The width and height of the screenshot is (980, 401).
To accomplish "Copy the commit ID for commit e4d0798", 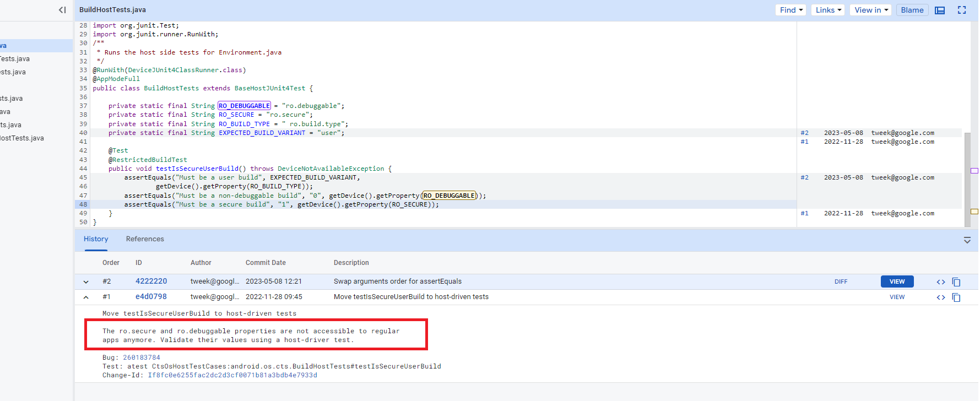I will (x=956, y=297).
